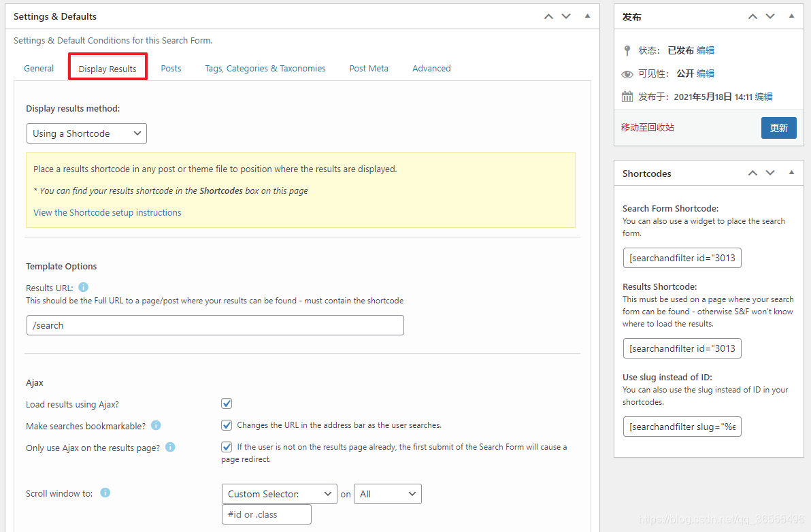Click the status pin icon next to 状态
Image resolution: width=811 pixels, height=532 pixels.
pyautogui.click(x=627, y=50)
